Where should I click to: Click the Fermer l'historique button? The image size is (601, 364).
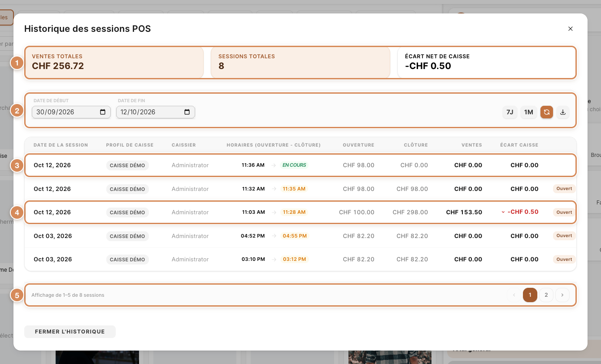coord(70,332)
